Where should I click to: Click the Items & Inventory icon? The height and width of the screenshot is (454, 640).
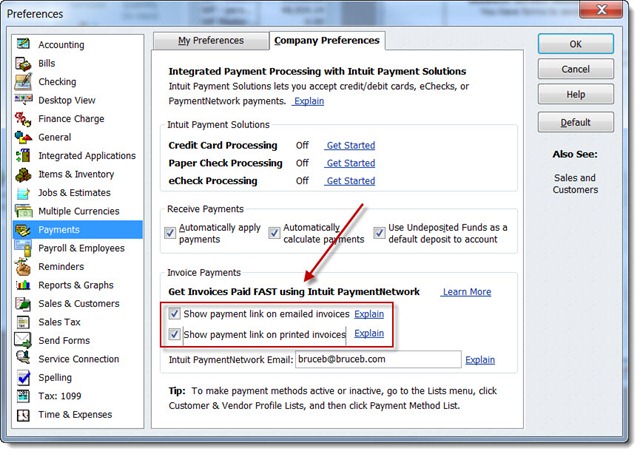[x=23, y=174]
